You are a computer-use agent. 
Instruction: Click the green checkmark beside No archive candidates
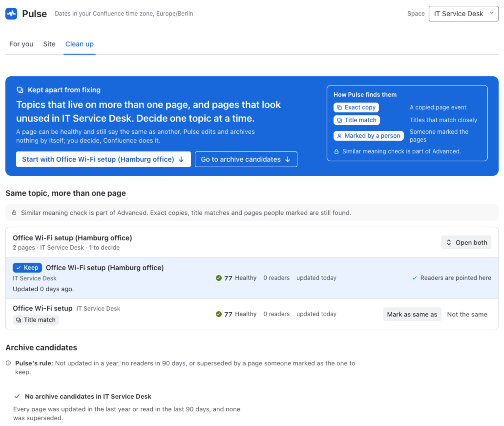click(17, 396)
